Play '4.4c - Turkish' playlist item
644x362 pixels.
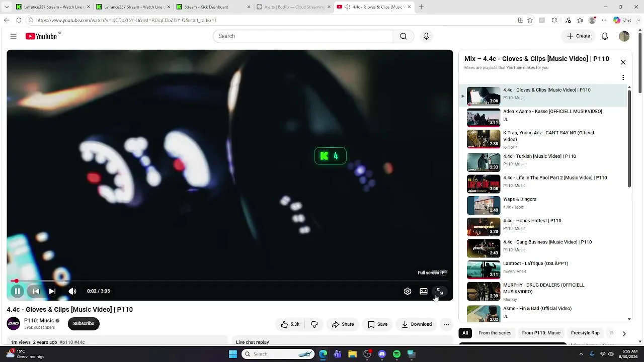(x=543, y=162)
